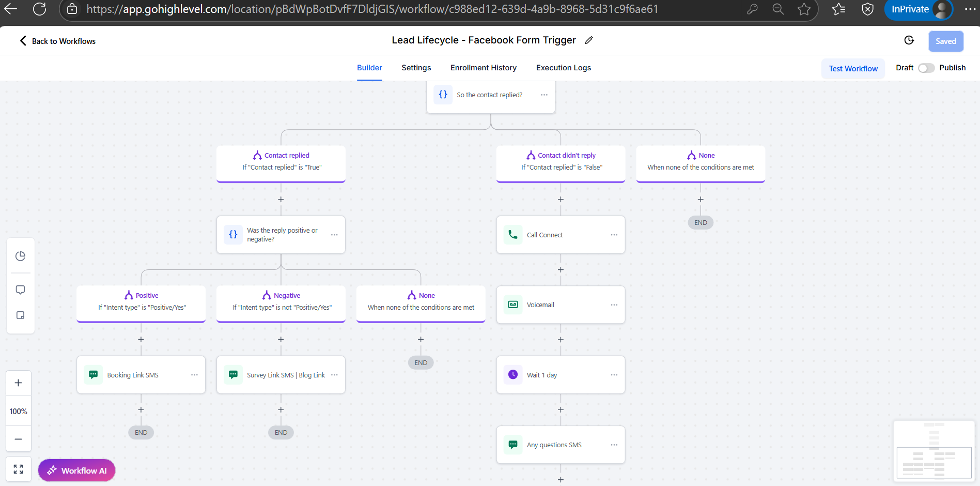
Task: Add step below Booking Link SMS
Action: pos(141,409)
